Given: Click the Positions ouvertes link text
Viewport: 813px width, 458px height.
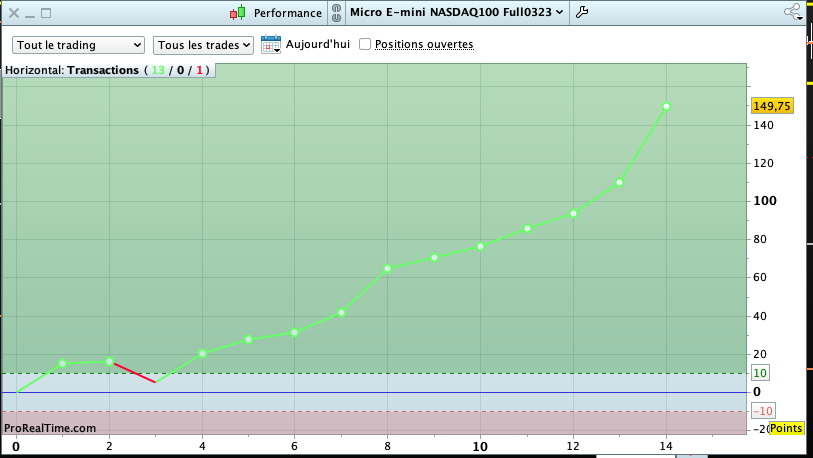Looking at the screenshot, I should tap(424, 45).
